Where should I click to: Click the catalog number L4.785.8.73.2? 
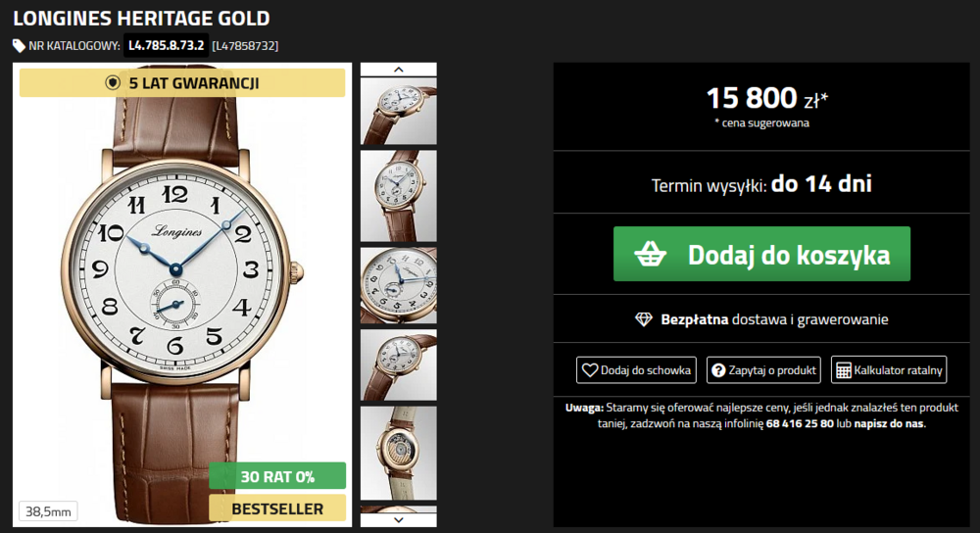167,45
